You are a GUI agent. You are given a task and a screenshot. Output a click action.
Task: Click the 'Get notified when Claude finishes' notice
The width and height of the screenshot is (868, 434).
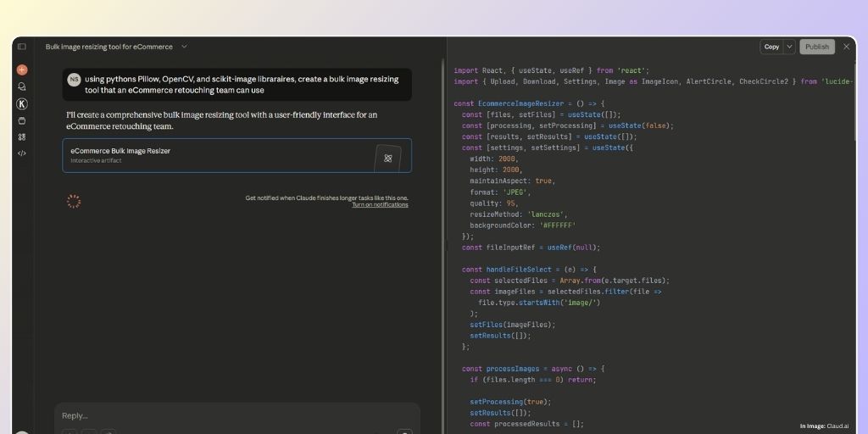(x=326, y=198)
